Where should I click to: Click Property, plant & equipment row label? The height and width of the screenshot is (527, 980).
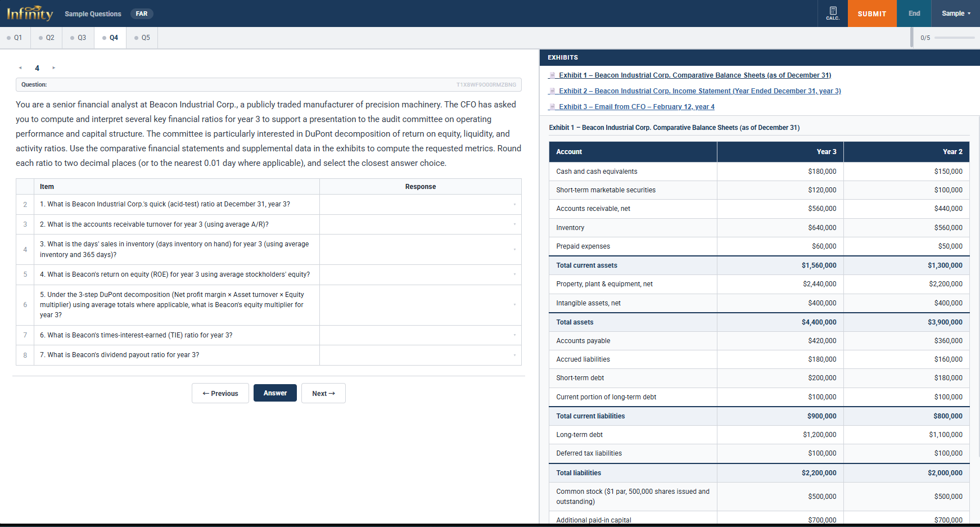coord(604,284)
